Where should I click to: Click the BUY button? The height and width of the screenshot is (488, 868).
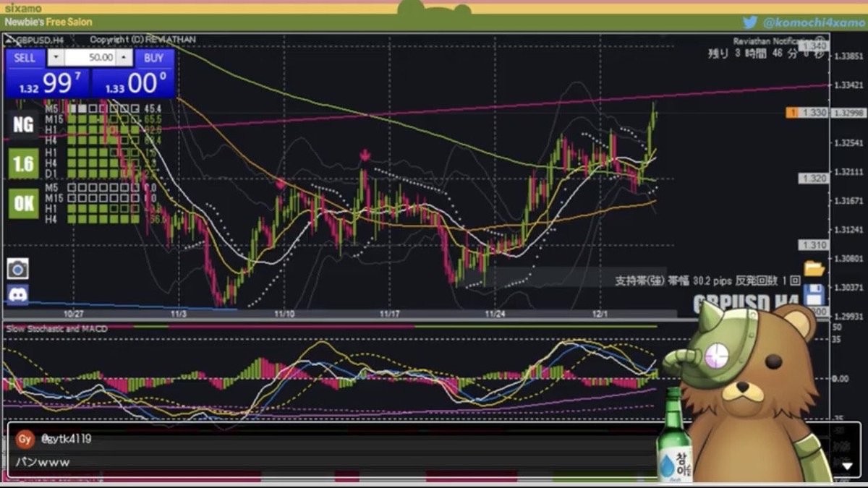pos(153,58)
